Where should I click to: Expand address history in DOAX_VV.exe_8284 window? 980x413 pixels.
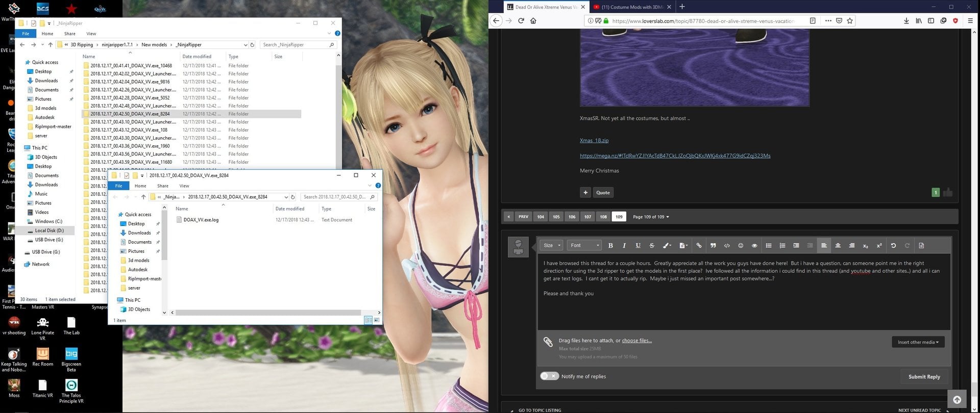286,197
